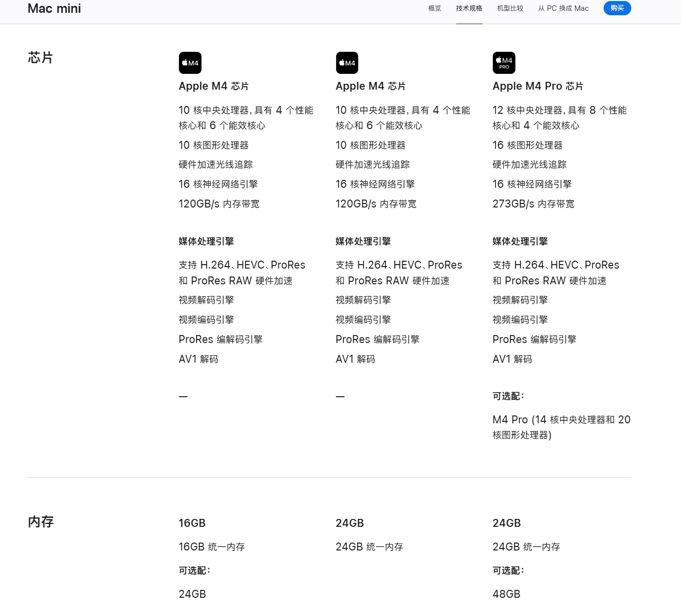Click the 16GB 统一内存 text
The width and height of the screenshot is (681, 616).
211,547
